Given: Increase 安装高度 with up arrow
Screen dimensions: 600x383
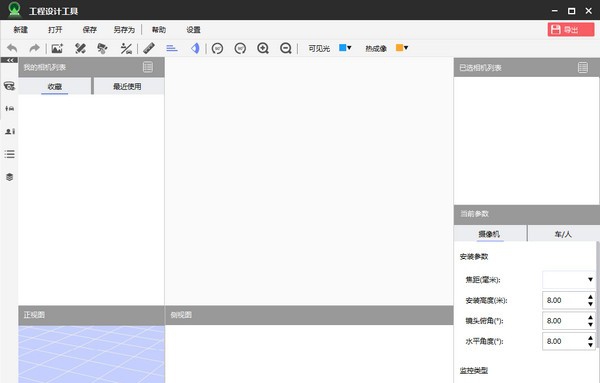Looking at the screenshot, I should (590, 297).
